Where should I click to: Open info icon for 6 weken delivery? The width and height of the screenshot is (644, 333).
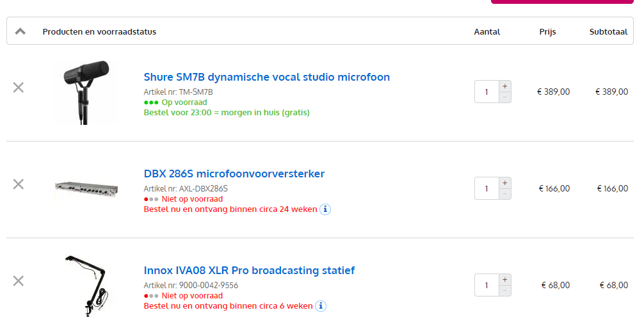click(321, 306)
